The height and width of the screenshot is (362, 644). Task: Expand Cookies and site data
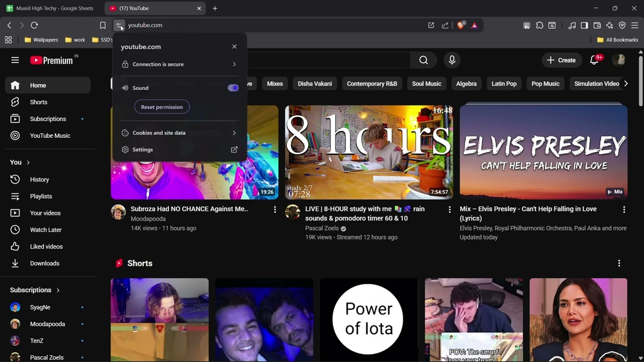coord(180,133)
